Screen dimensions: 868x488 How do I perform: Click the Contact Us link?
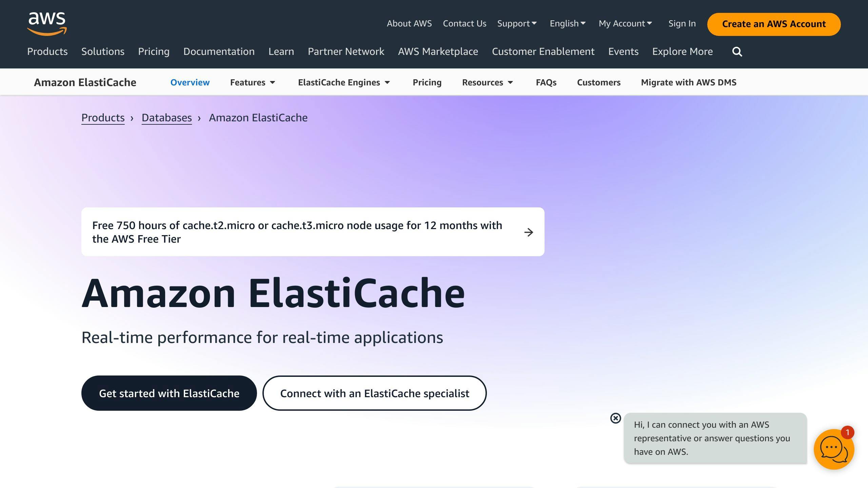pos(465,24)
